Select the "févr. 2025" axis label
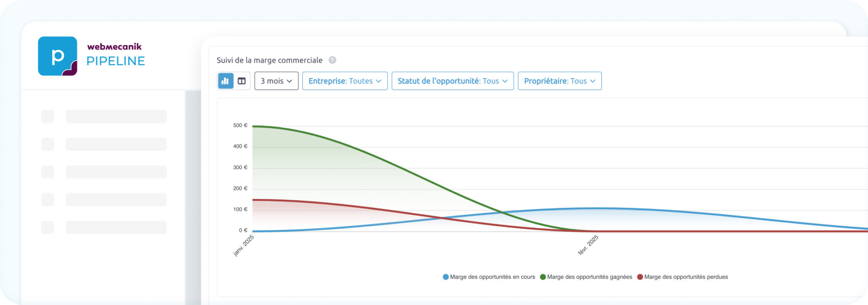Viewport: 868px width, 305px height. (588, 245)
